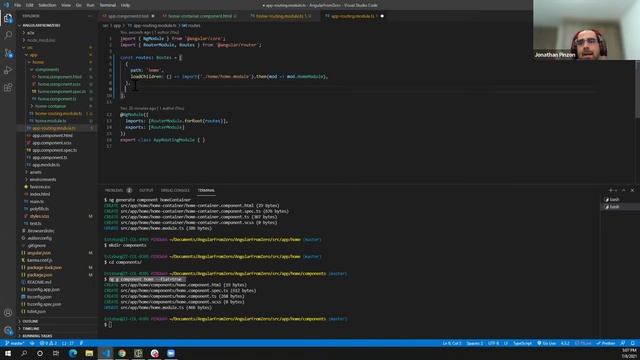This screenshot has height=360, width=640.
Task: Click the feedback icon in status bar
Action: tap(623, 343)
